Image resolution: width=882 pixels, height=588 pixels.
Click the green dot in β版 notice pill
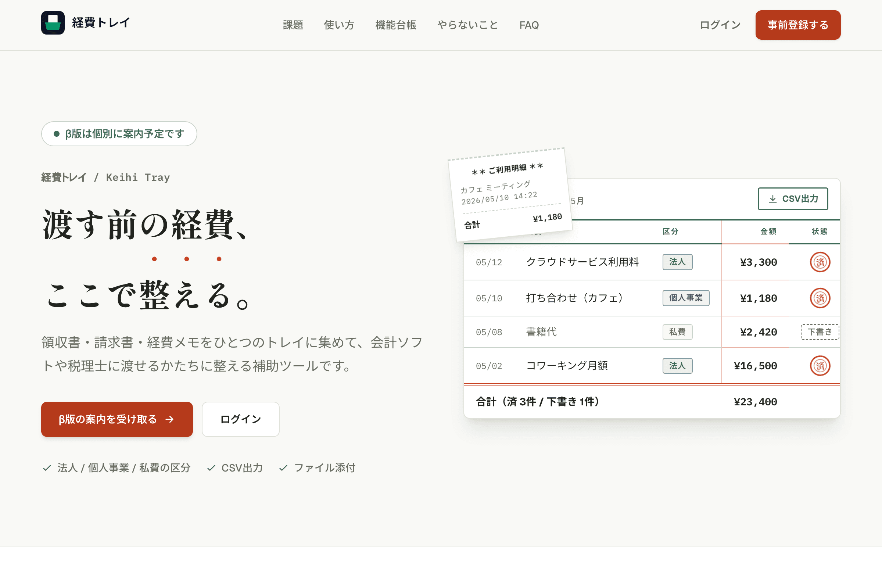coord(57,134)
